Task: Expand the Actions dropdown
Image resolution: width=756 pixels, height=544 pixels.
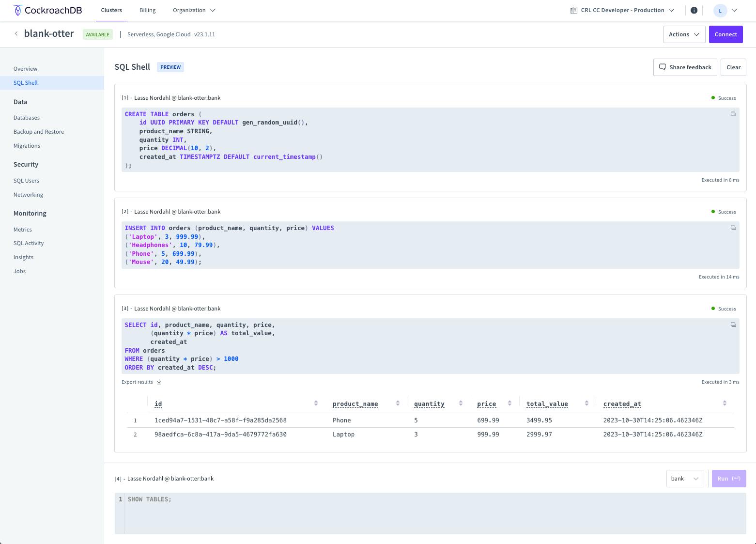Action: click(x=684, y=34)
